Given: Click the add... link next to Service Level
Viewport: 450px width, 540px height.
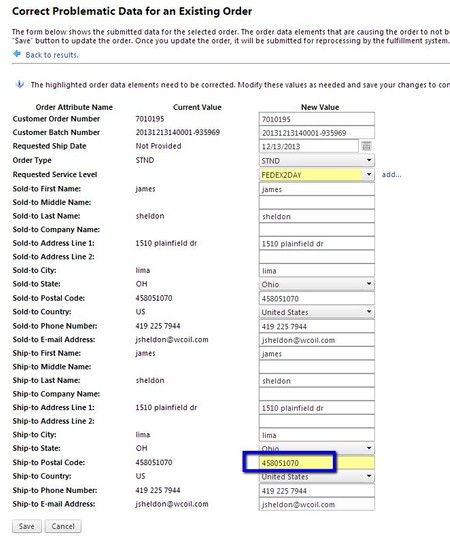Looking at the screenshot, I should tap(391, 174).
